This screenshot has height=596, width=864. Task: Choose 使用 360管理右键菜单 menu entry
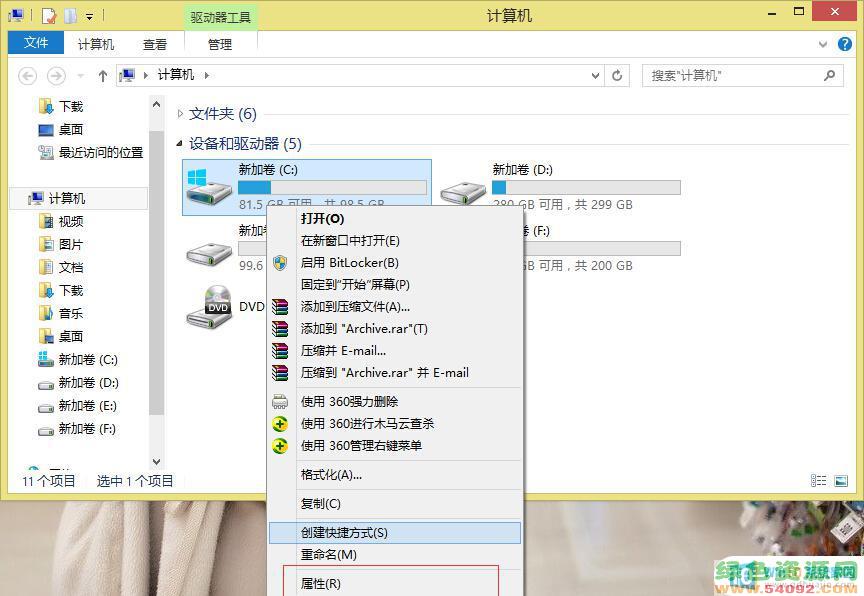[395, 446]
